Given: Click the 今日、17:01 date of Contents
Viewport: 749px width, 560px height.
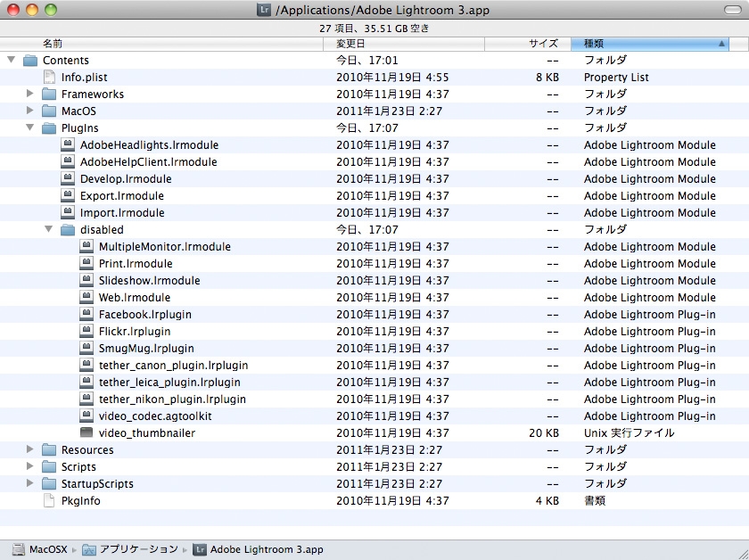Looking at the screenshot, I should (x=366, y=61).
